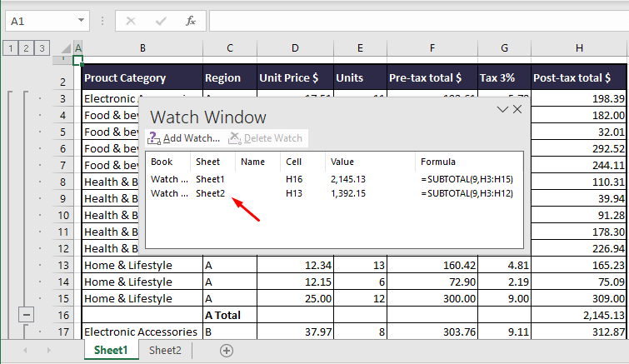This screenshot has width=629, height=364.
Task: Click cell with 160.42 in row 13
Action: coord(432,266)
